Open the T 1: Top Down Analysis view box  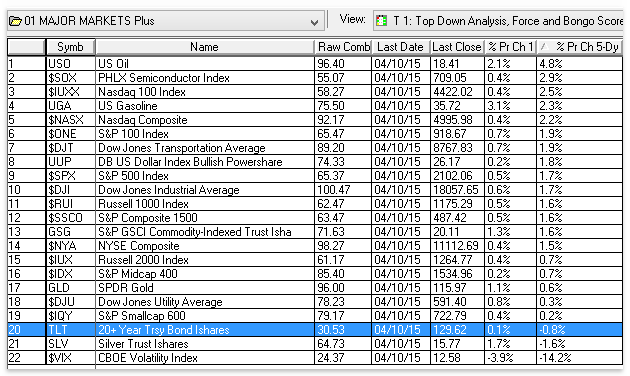498,20
